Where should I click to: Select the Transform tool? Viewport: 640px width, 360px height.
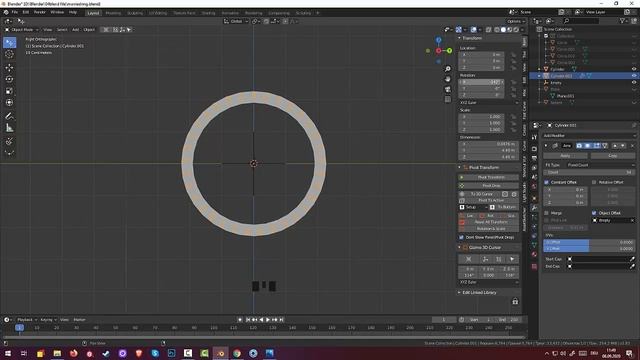pyautogui.click(x=9, y=103)
